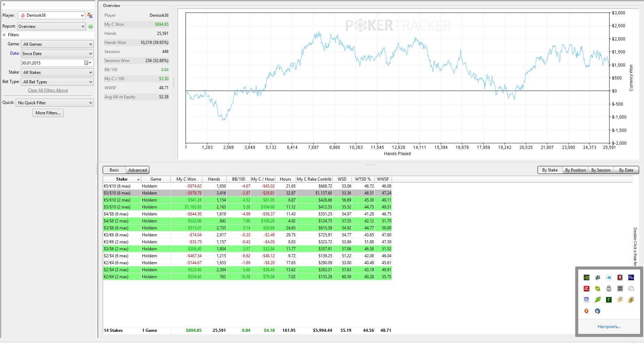Click the USB safely remove tray icon
The height and width of the screenshot is (343, 644).
pyautogui.click(x=609, y=289)
